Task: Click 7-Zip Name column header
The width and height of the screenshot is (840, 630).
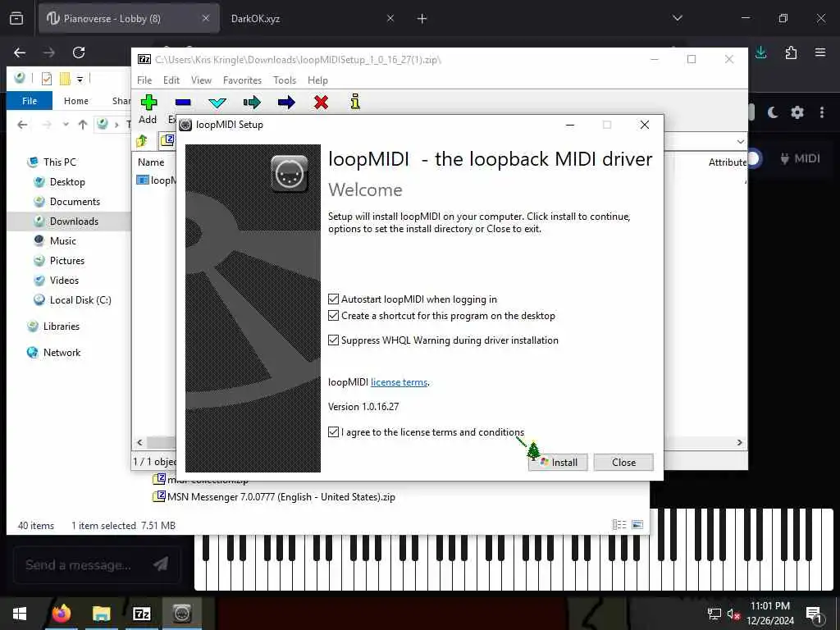Action: 151,162
